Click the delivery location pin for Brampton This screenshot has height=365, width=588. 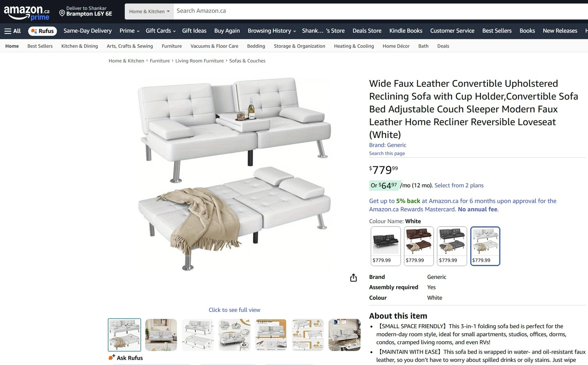click(x=62, y=13)
